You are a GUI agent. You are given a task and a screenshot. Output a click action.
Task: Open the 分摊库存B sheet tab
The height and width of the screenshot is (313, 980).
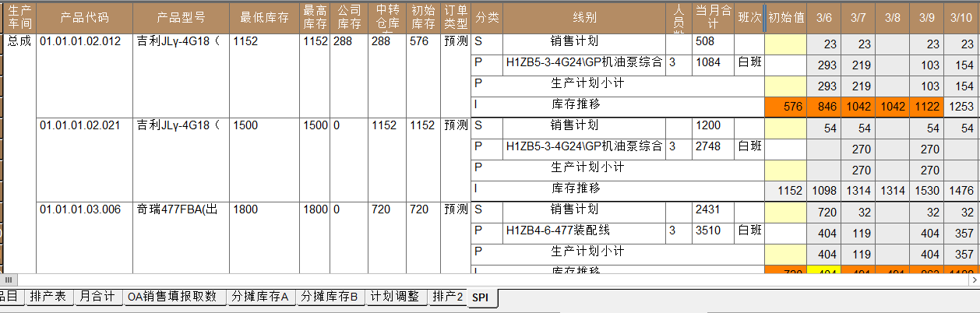click(x=330, y=297)
